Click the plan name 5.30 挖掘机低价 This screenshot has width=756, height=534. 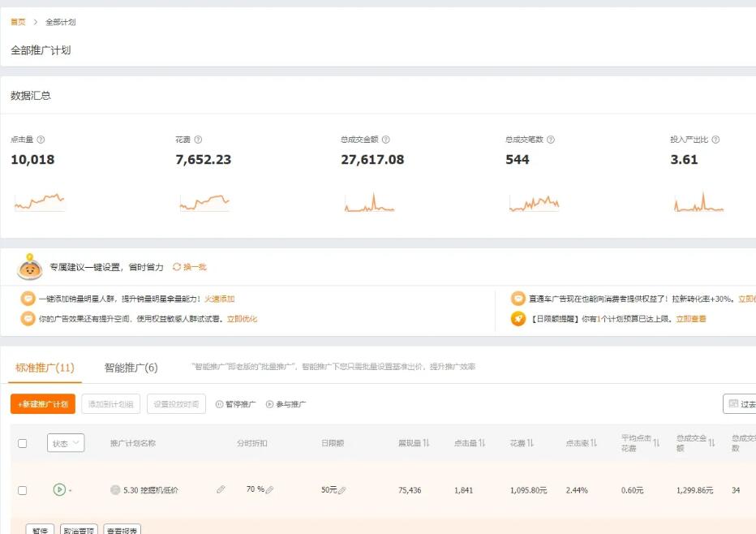150,490
